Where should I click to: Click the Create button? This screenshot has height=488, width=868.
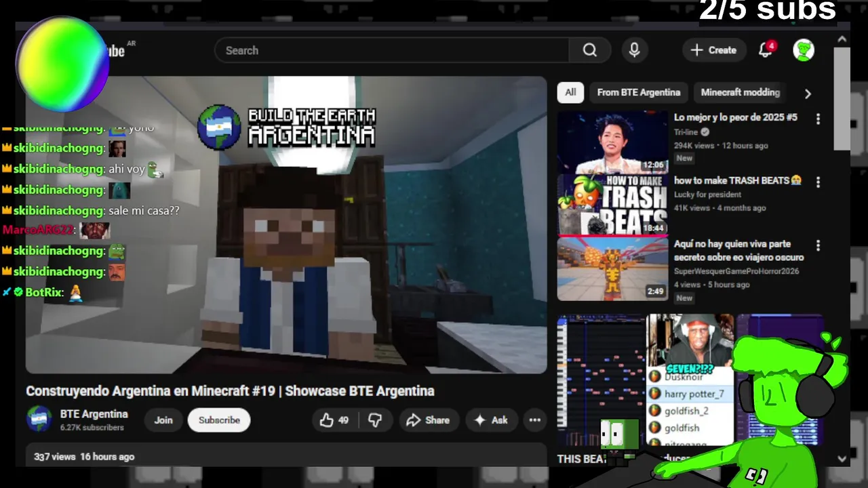tap(713, 50)
